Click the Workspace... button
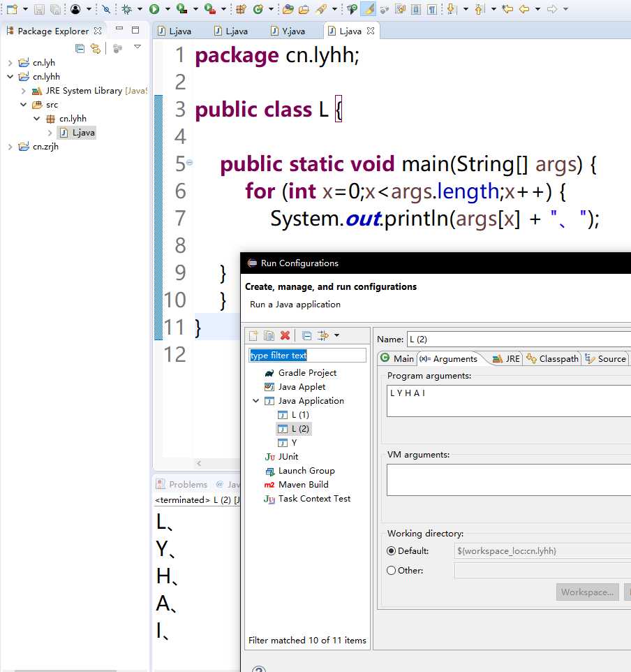Screen dimensions: 631x672 587,592
